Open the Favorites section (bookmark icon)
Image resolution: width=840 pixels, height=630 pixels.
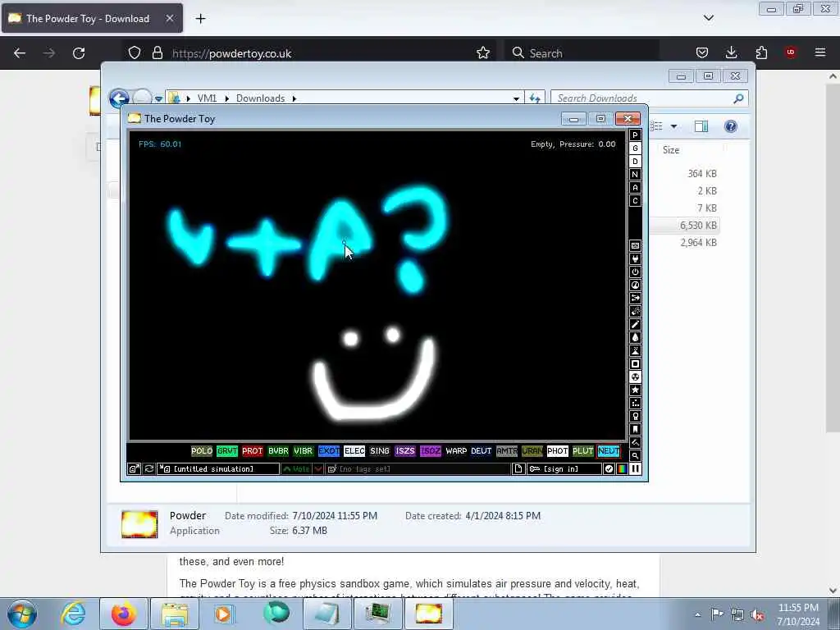636,429
